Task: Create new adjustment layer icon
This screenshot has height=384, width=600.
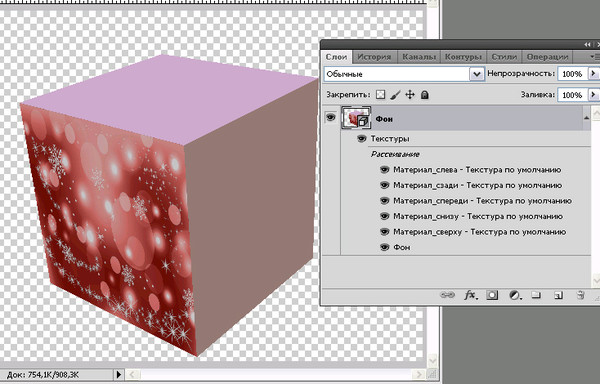Action: [x=515, y=295]
